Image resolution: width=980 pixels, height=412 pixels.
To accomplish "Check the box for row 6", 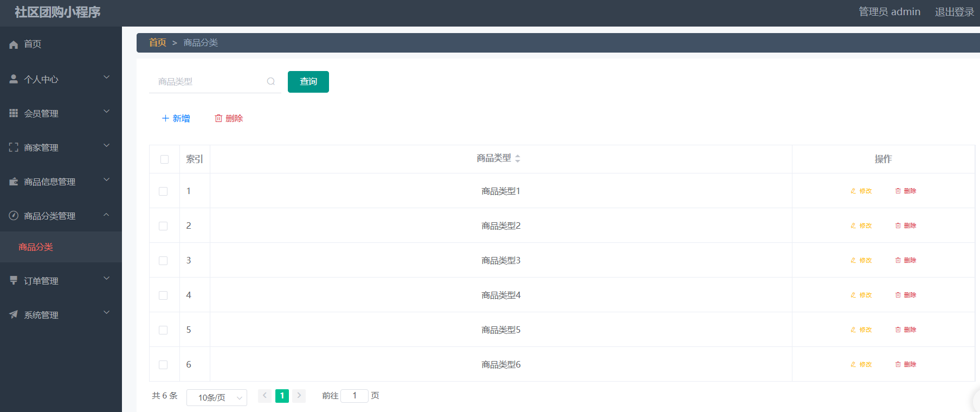I will pyautogui.click(x=163, y=365).
